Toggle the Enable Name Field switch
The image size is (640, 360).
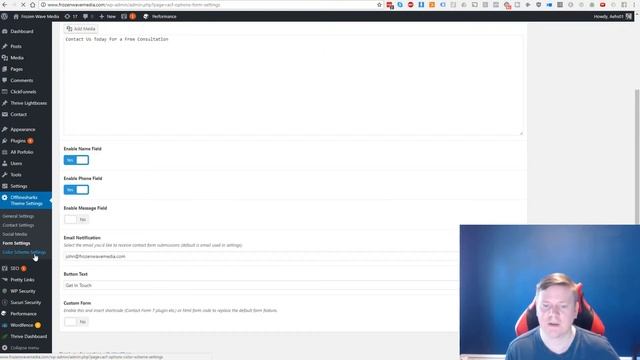click(x=76, y=160)
